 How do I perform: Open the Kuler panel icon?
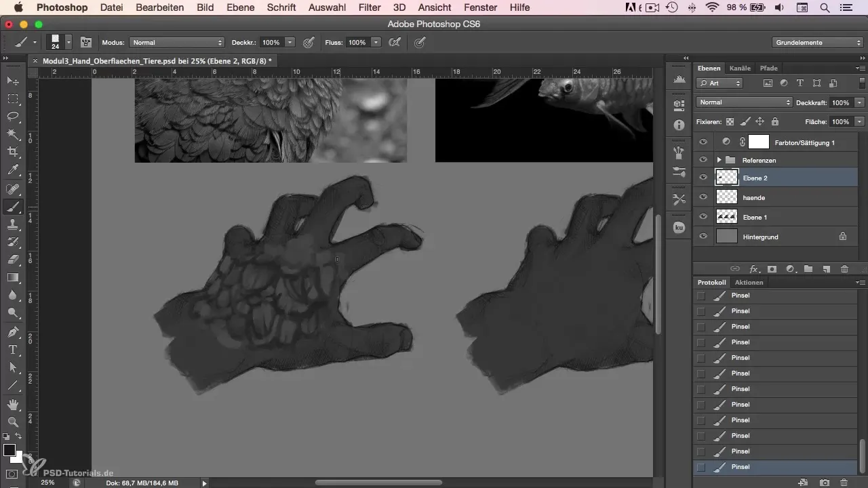click(x=679, y=228)
